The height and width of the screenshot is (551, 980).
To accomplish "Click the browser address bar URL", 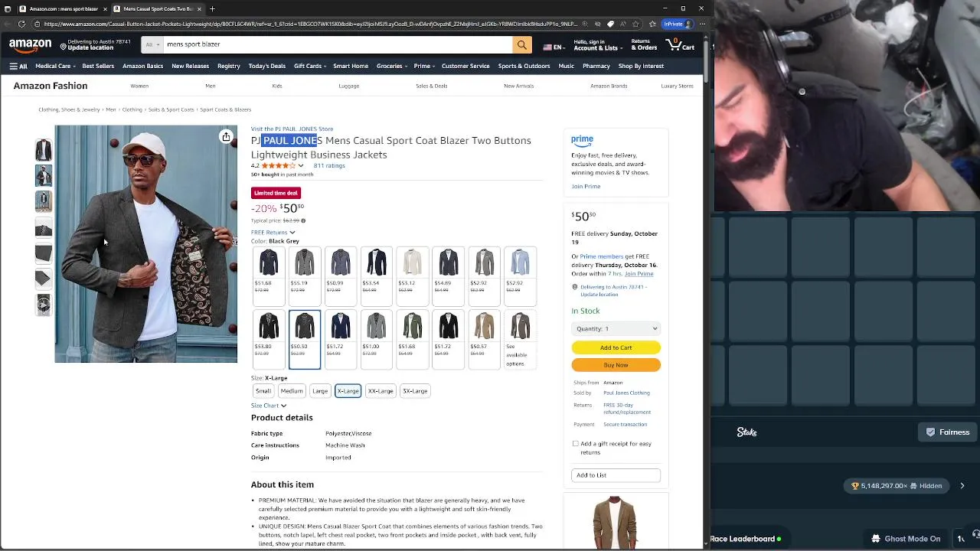I will pyautogui.click(x=310, y=24).
